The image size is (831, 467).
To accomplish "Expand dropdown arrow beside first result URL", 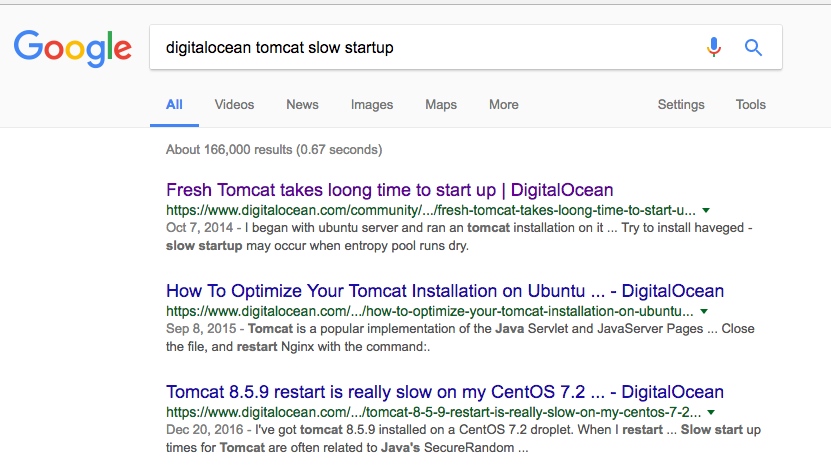I will point(706,210).
